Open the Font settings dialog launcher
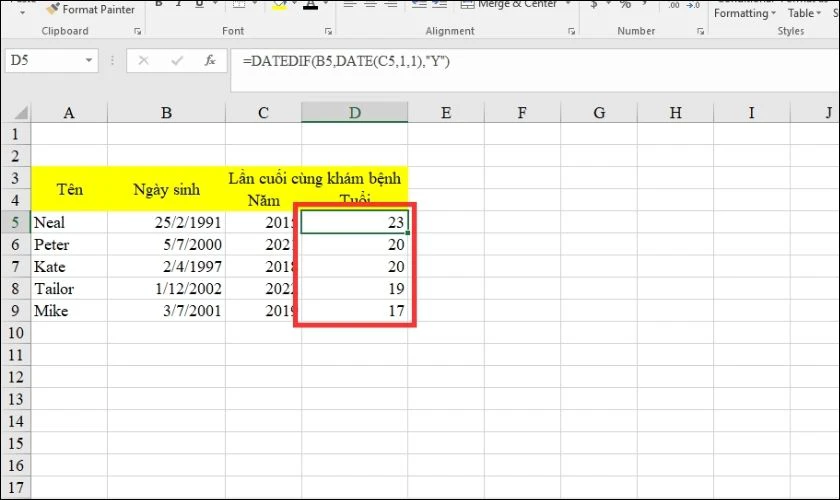Screen dimensions: 840x500 (328, 32)
